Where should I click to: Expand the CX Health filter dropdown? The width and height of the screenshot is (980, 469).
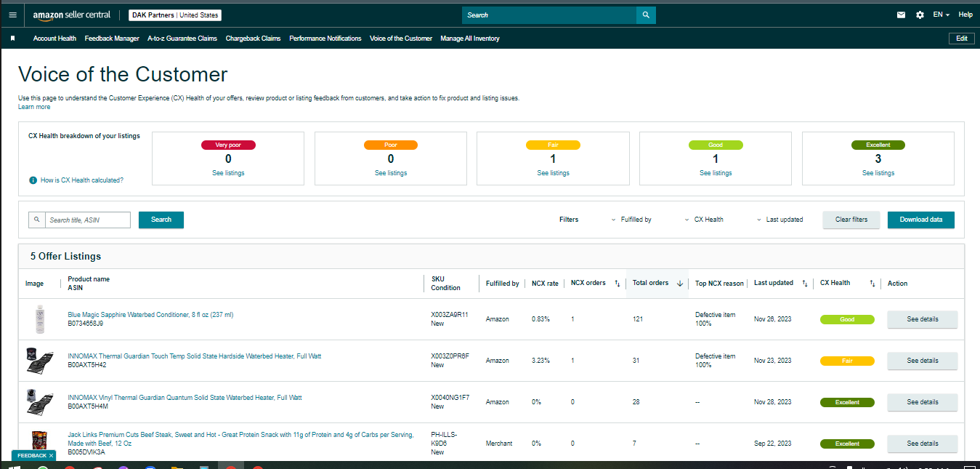click(x=704, y=220)
